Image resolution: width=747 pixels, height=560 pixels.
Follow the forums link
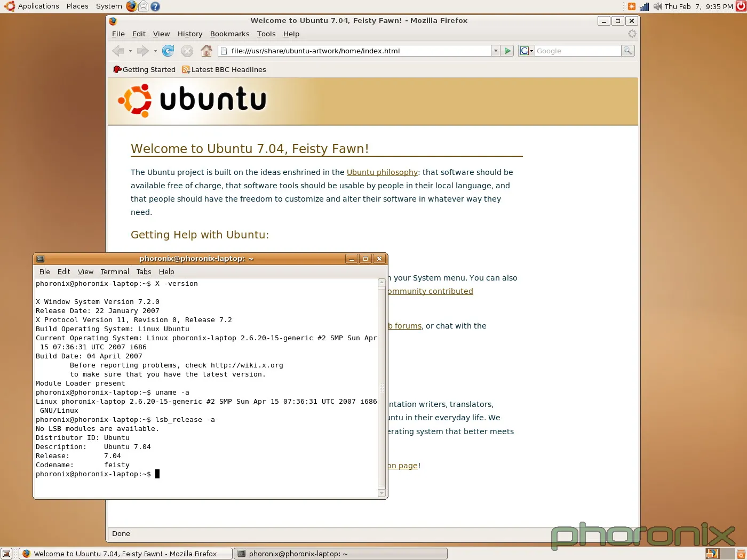404,326
